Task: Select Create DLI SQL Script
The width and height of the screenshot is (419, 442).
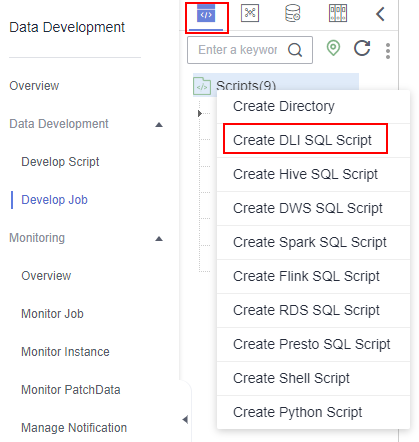Action: tap(302, 140)
